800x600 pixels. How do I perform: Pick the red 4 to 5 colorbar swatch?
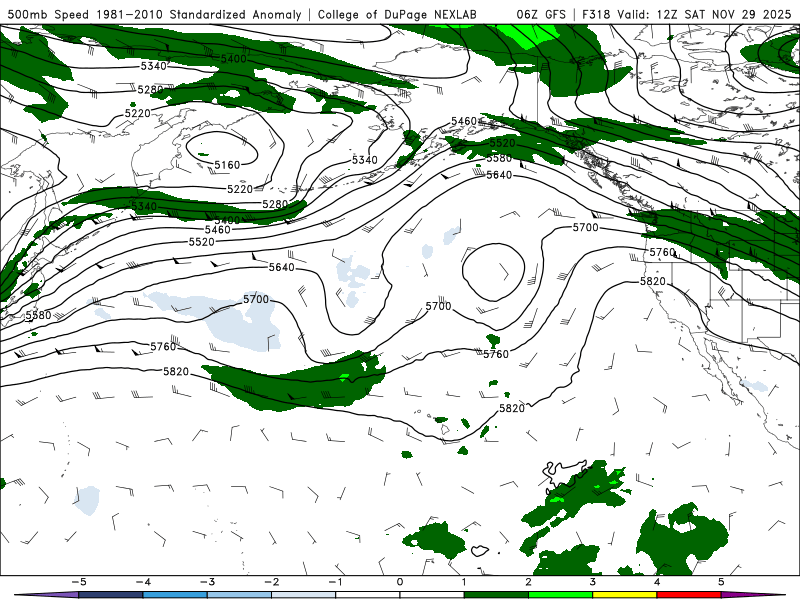689,595
